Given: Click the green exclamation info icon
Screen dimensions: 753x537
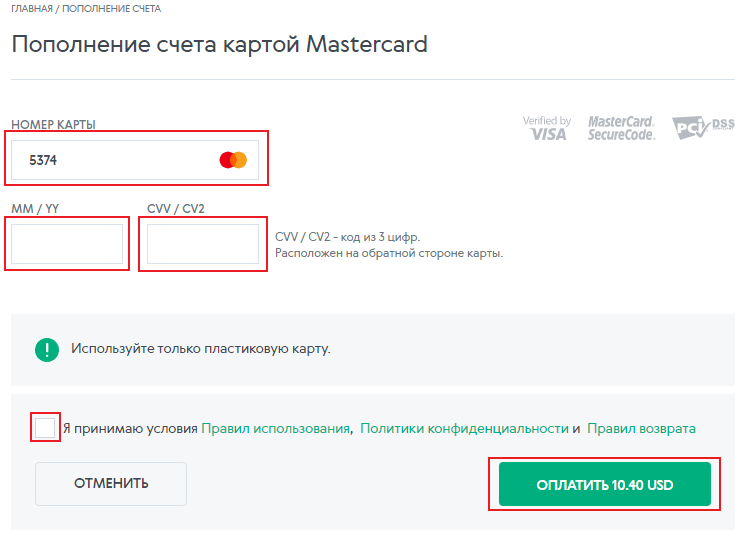Looking at the screenshot, I should 47,349.
